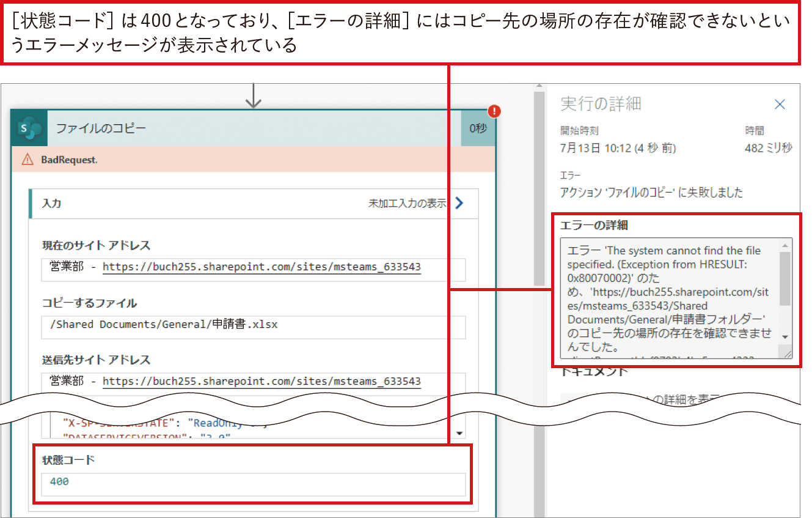Close the 実行の詳細 panel
The height and width of the screenshot is (518, 812).
pyautogui.click(x=780, y=105)
